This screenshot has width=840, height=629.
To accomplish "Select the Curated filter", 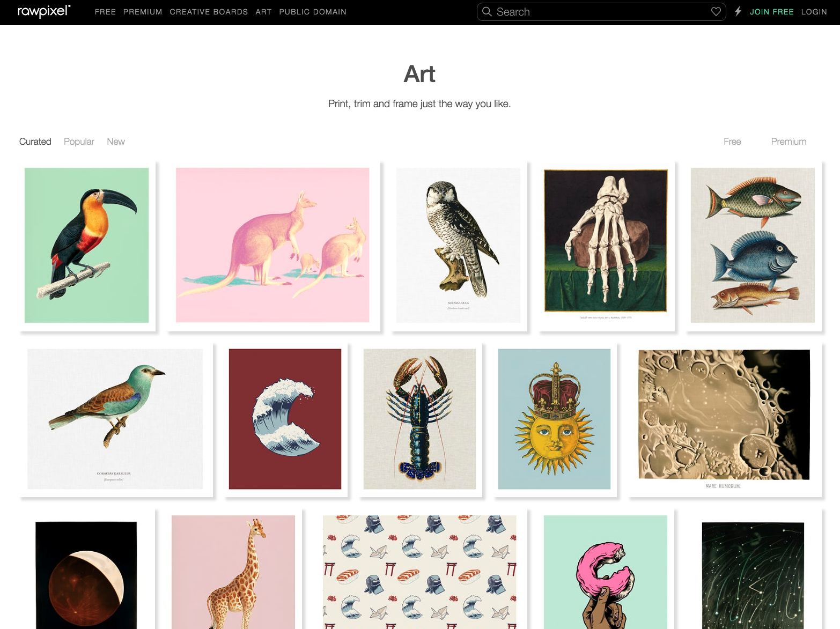I will 35,142.
